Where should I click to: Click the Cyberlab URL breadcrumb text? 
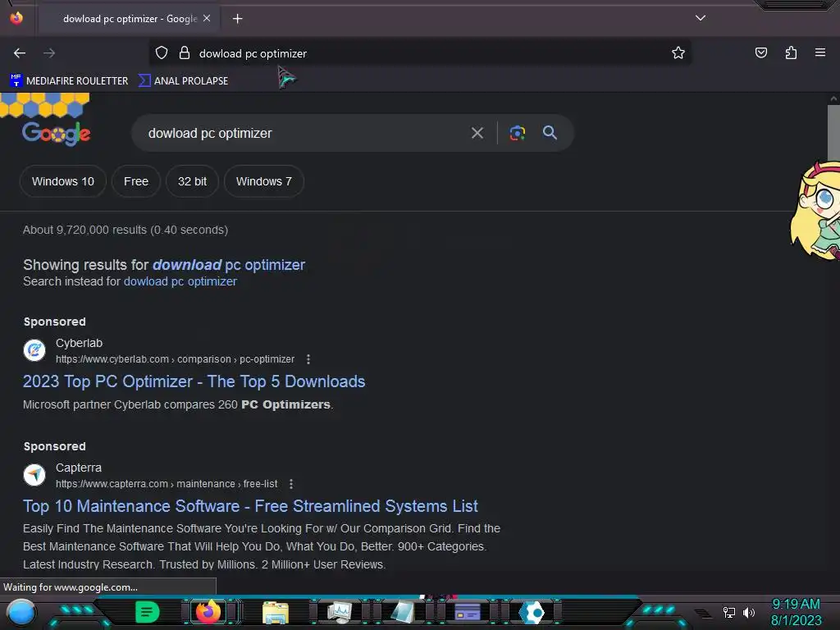[176, 359]
